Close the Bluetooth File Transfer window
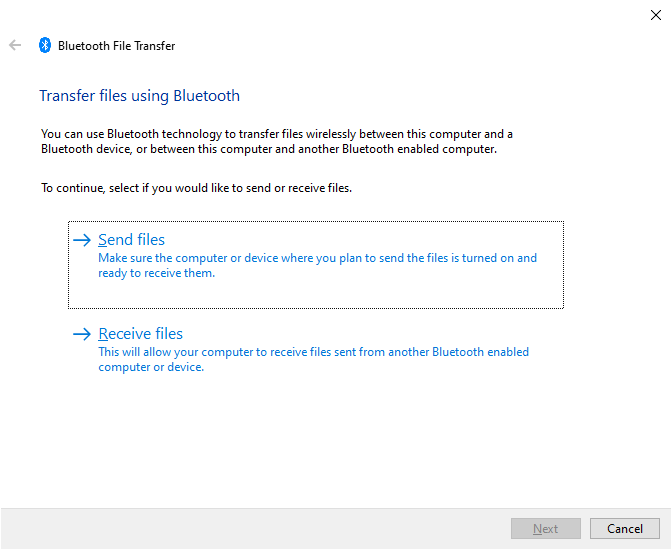672x550 pixels. 654,15
